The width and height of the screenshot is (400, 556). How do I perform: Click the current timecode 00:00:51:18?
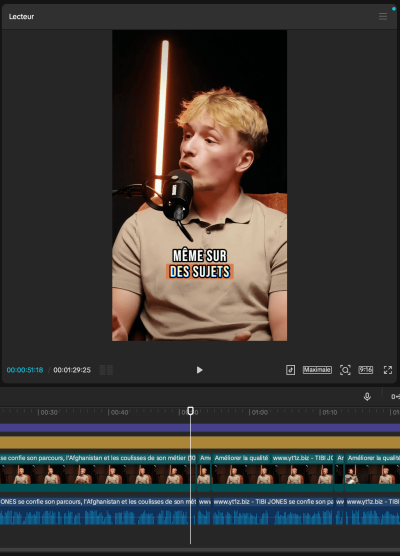coord(25,370)
